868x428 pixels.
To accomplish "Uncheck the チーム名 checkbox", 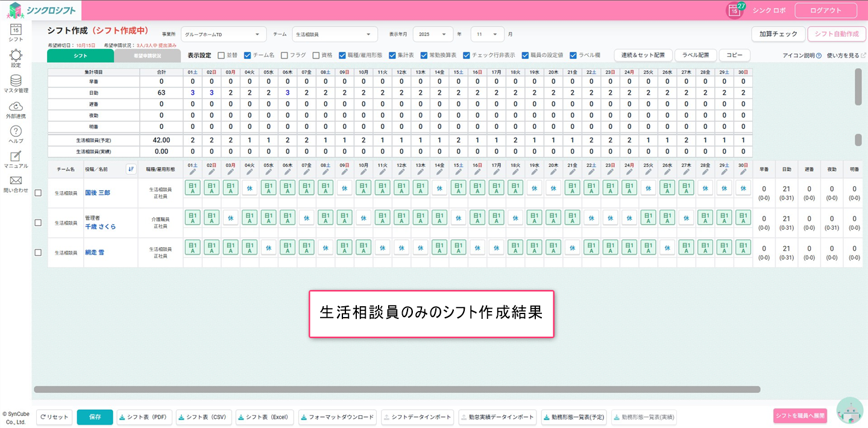I will (248, 55).
